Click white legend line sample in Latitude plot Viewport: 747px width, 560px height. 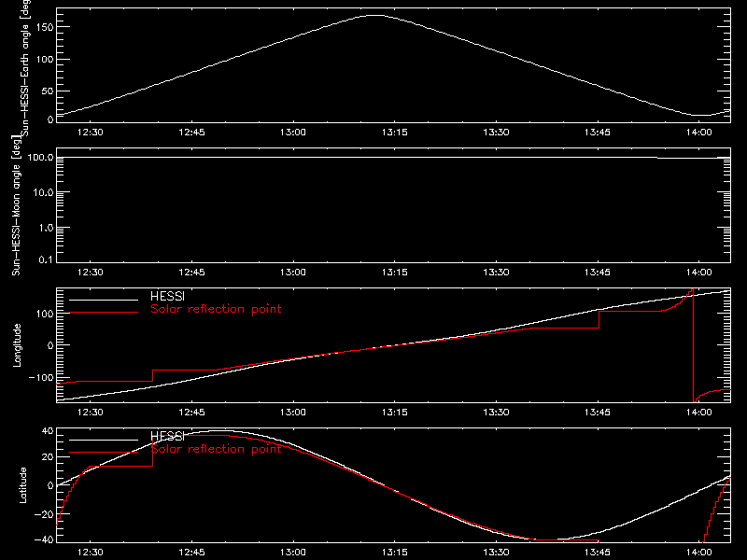point(104,440)
